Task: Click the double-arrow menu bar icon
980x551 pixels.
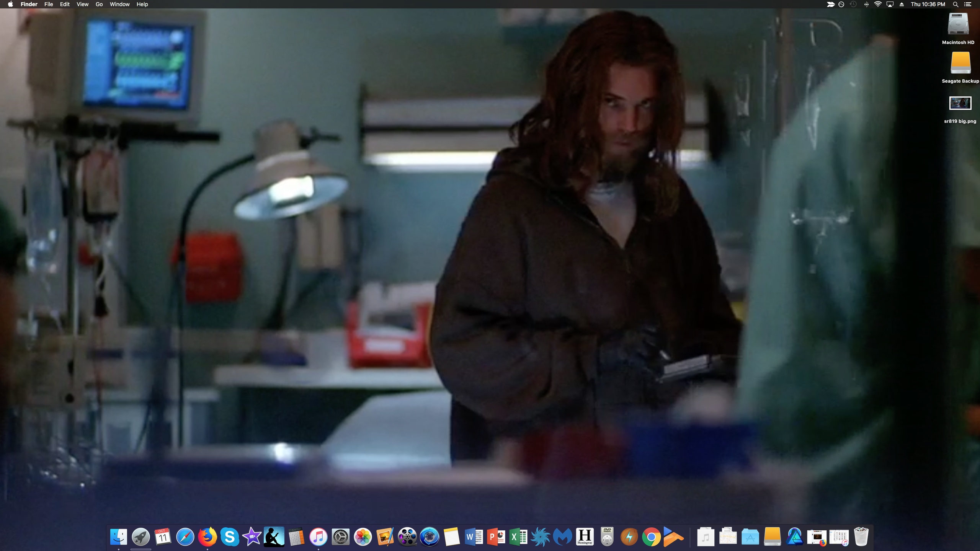Action: pos(830,4)
